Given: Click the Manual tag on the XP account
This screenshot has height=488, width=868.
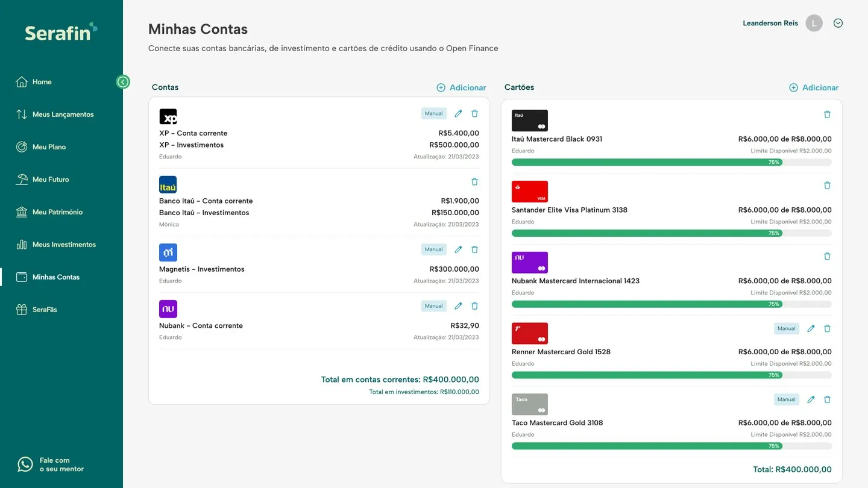Looking at the screenshot, I should (434, 113).
